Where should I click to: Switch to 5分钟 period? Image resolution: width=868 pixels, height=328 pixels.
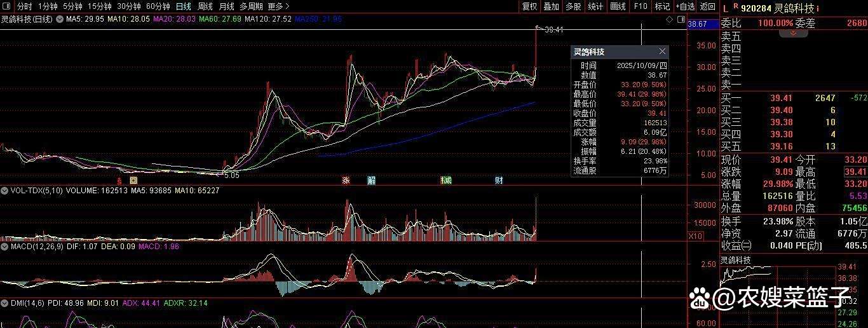[73, 6]
